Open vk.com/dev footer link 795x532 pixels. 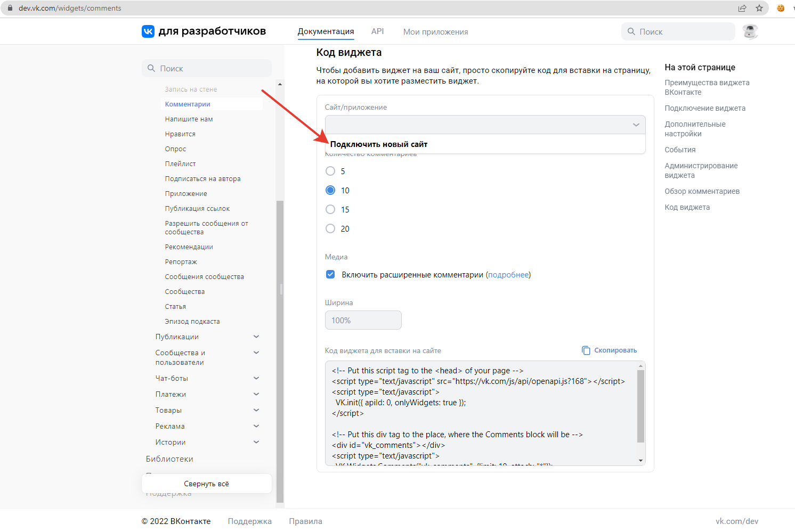(737, 521)
